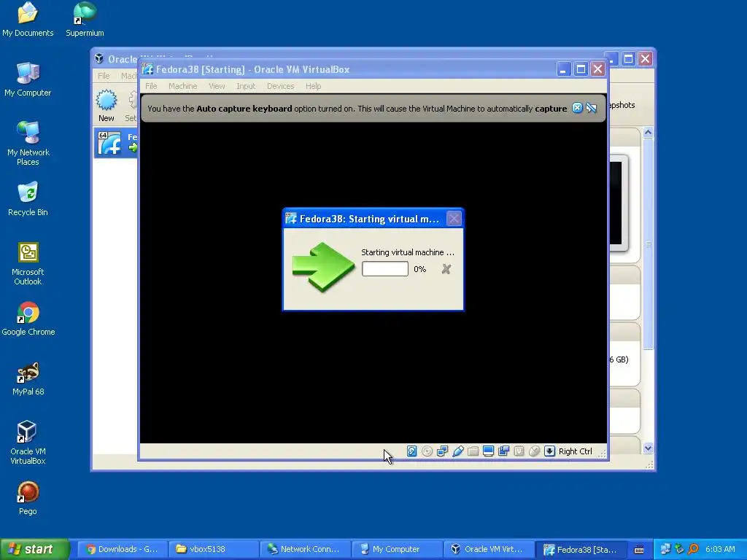
Task: Click the on-screen keyboard icon on the taskbar
Action: [639, 550]
